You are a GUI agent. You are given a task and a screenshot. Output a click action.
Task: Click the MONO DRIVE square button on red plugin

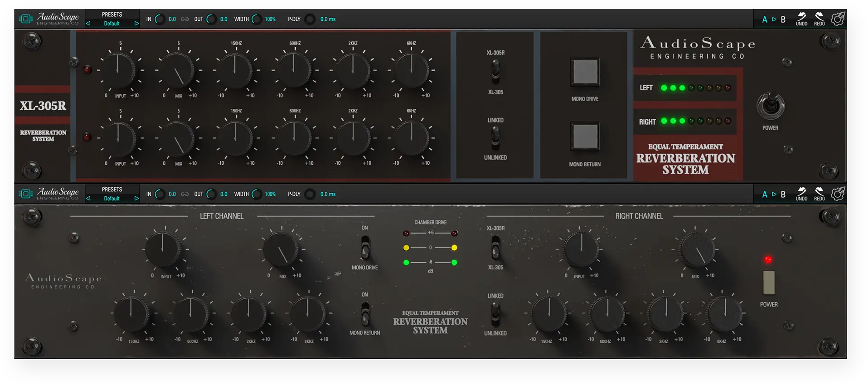(x=585, y=72)
